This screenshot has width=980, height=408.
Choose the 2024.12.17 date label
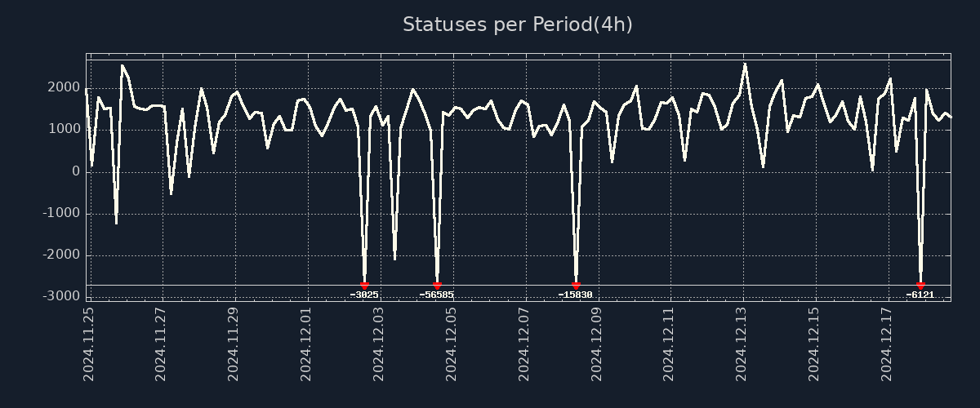pos(887,344)
